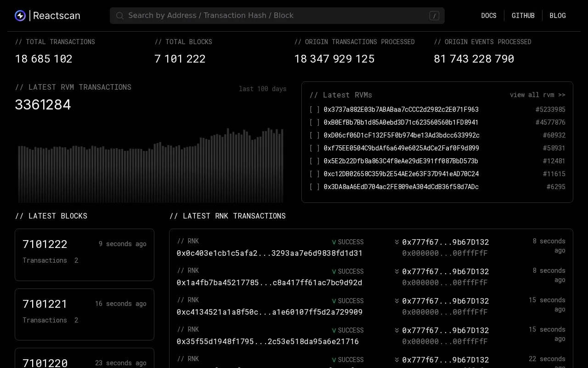Open block 7101222 card
This screenshot has width=588, height=368.
(85, 255)
